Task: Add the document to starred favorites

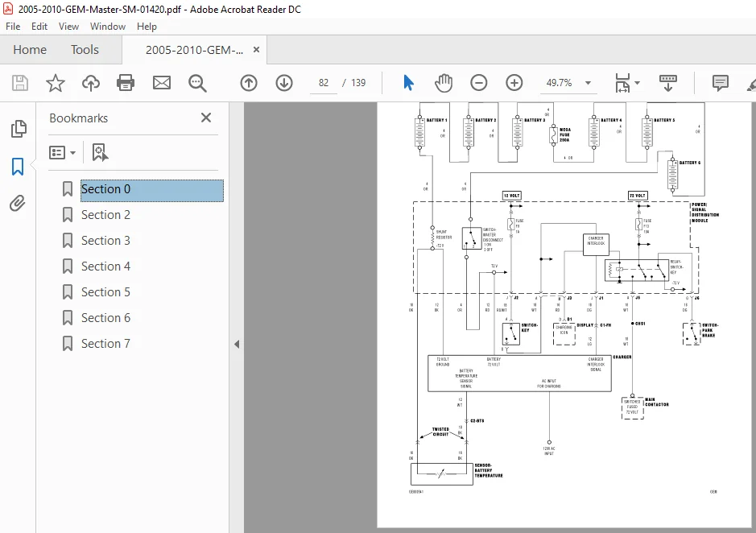Action: (x=56, y=83)
